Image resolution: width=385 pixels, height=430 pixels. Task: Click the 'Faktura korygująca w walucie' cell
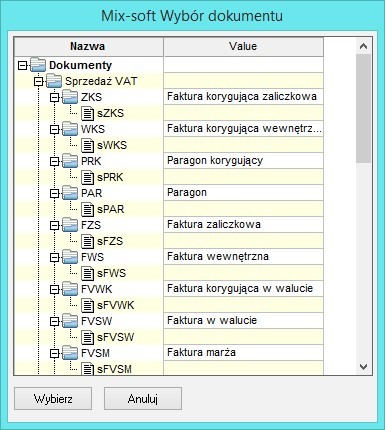tap(243, 289)
